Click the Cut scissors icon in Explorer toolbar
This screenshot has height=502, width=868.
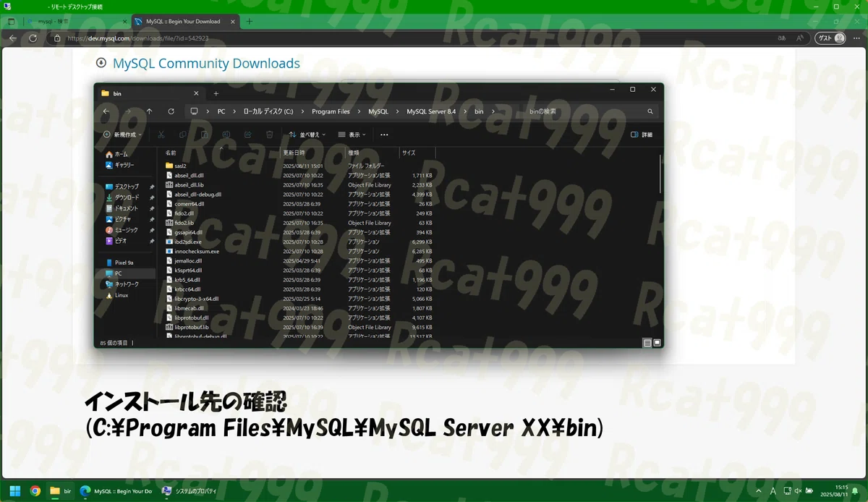point(161,135)
